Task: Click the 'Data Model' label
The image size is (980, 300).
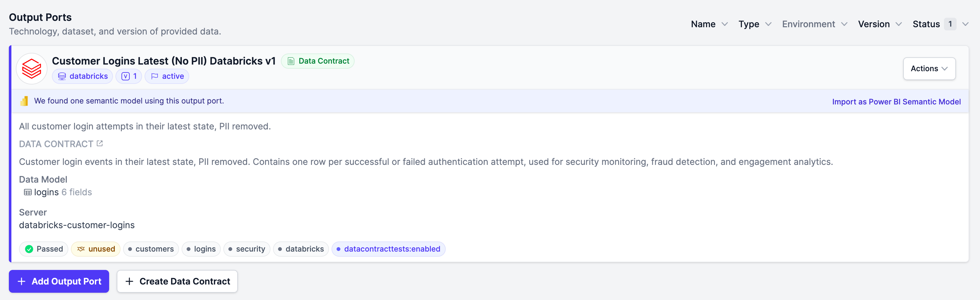Action: tap(43, 179)
